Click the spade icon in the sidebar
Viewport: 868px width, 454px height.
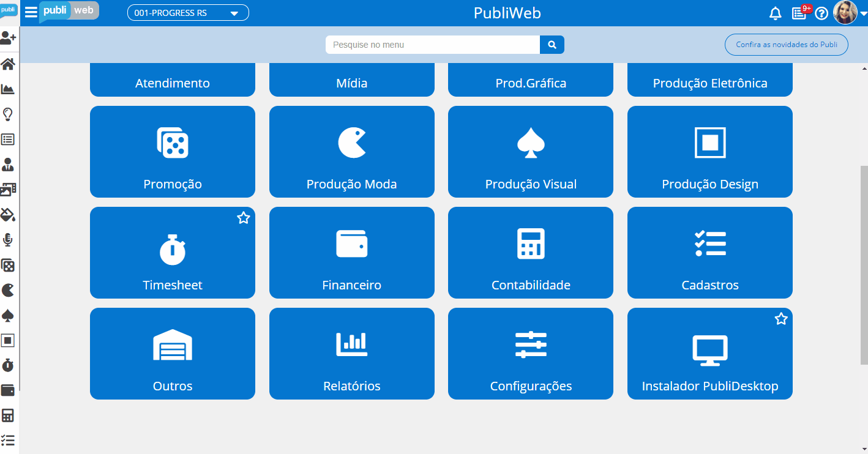[8, 315]
